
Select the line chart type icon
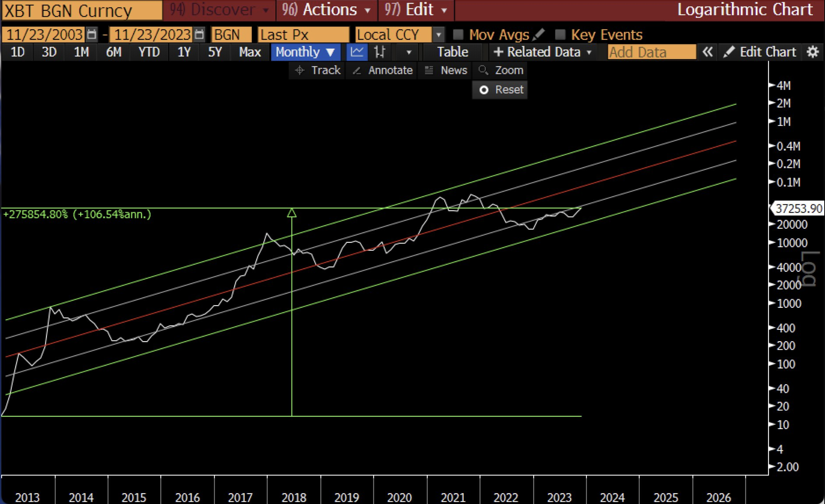coord(357,52)
